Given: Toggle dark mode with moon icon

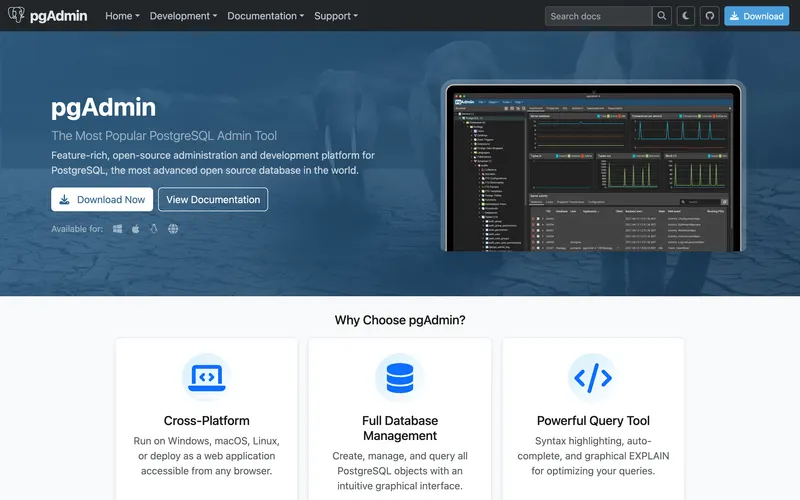Looking at the screenshot, I should point(686,16).
